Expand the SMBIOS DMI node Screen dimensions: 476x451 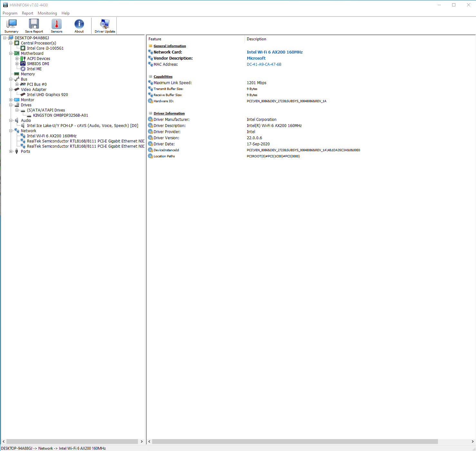[x=17, y=64]
